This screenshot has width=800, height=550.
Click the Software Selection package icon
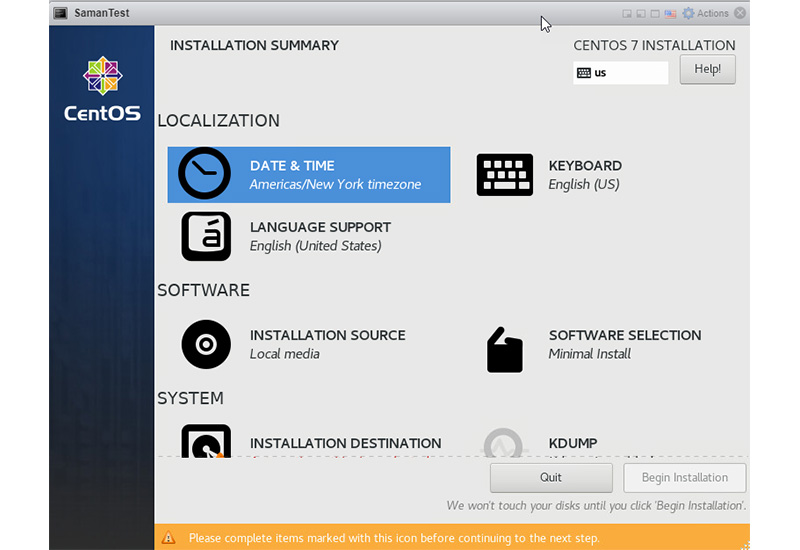tap(505, 350)
